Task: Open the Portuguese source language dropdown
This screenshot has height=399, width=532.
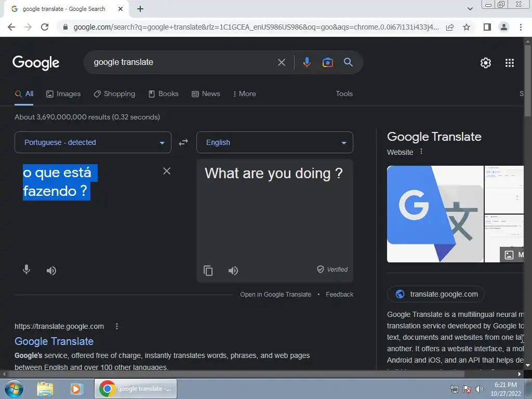Action: 93,142
